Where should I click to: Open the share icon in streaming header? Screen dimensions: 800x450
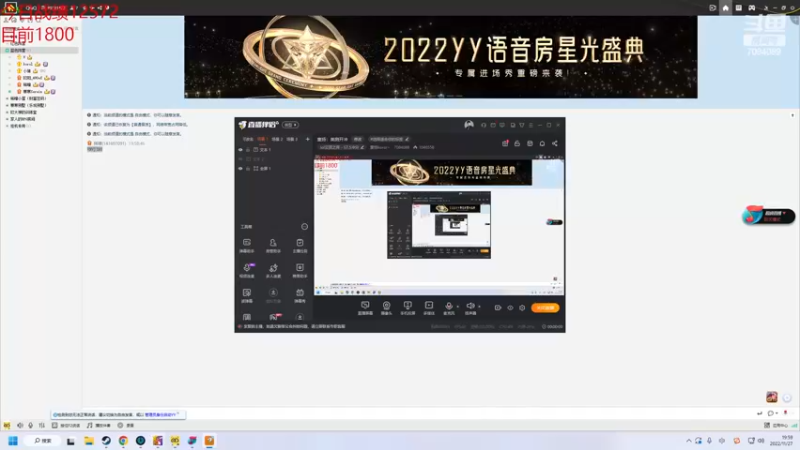pyautogui.click(x=555, y=143)
